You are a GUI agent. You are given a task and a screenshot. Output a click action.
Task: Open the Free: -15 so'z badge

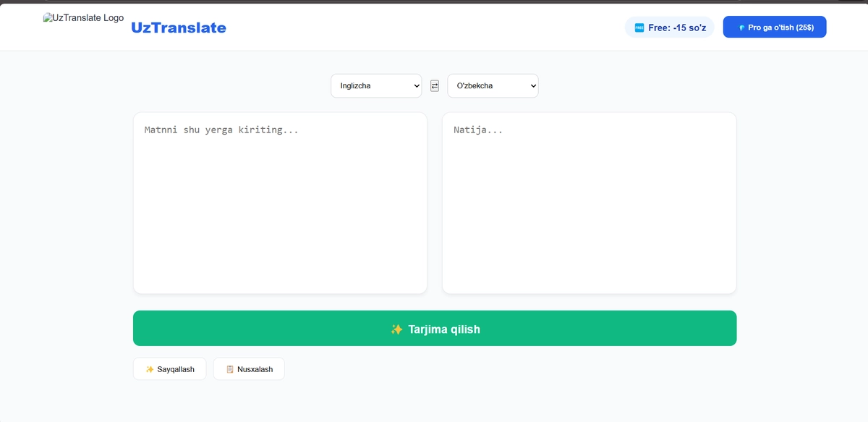click(x=670, y=28)
